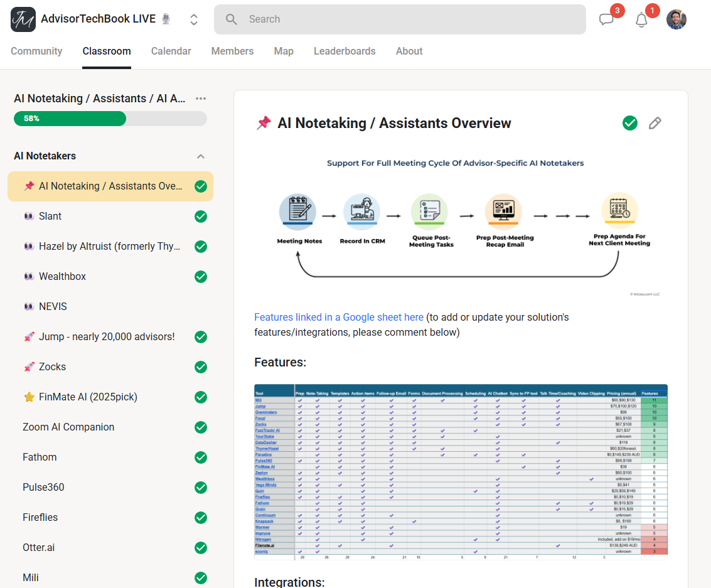Viewport: 711px width, 588px height.
Task: Open Jump - nearly 20,000 advisors lesson
Action: [x=110, y=337]
